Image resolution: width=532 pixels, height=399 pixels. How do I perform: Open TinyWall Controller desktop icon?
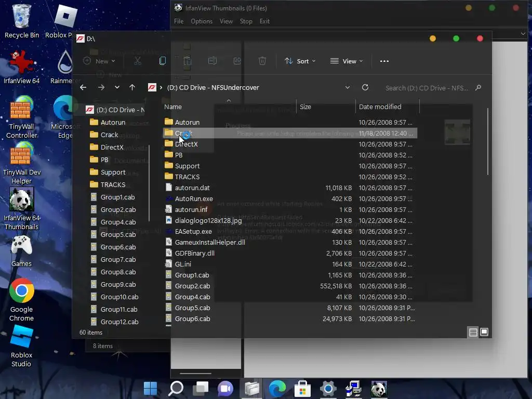(22, 117)
